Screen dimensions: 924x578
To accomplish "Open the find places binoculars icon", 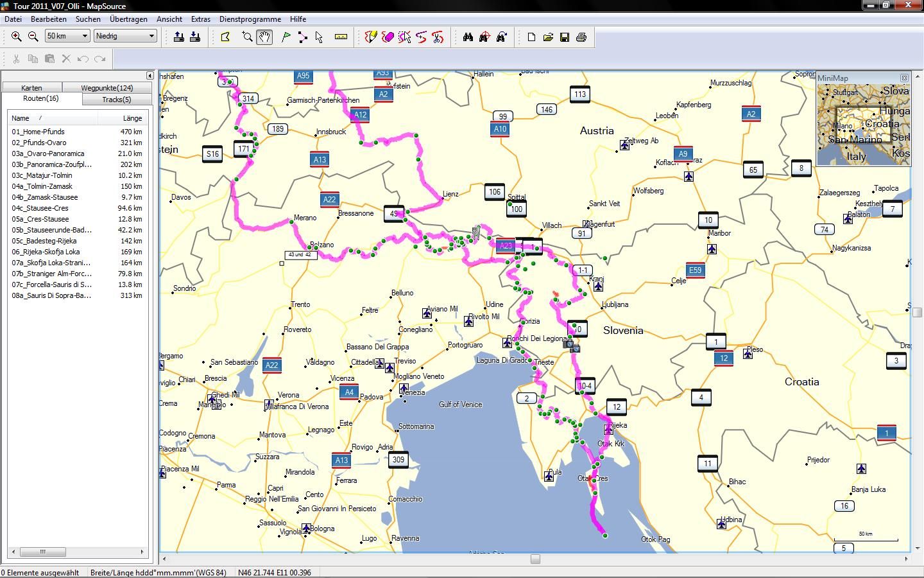I will 468,37.
